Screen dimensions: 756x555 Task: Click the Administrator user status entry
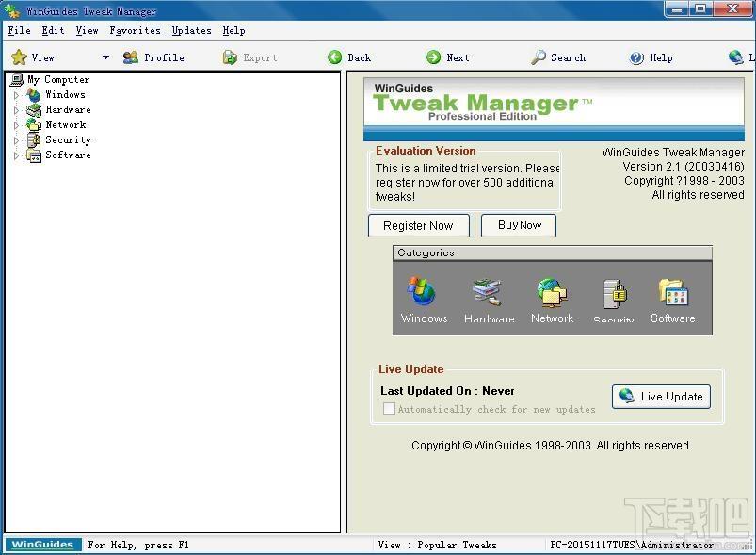pos(632,545)
